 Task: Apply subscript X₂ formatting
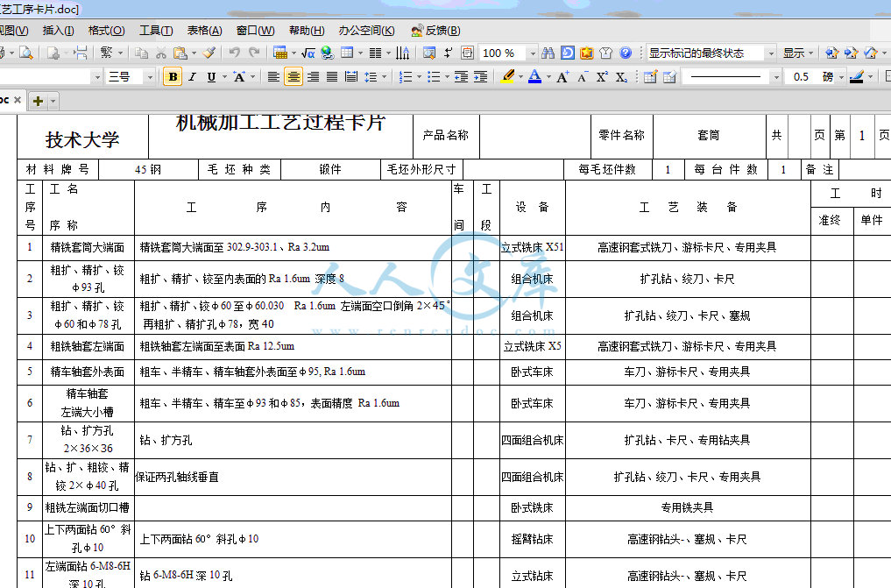tap(621, 77)
